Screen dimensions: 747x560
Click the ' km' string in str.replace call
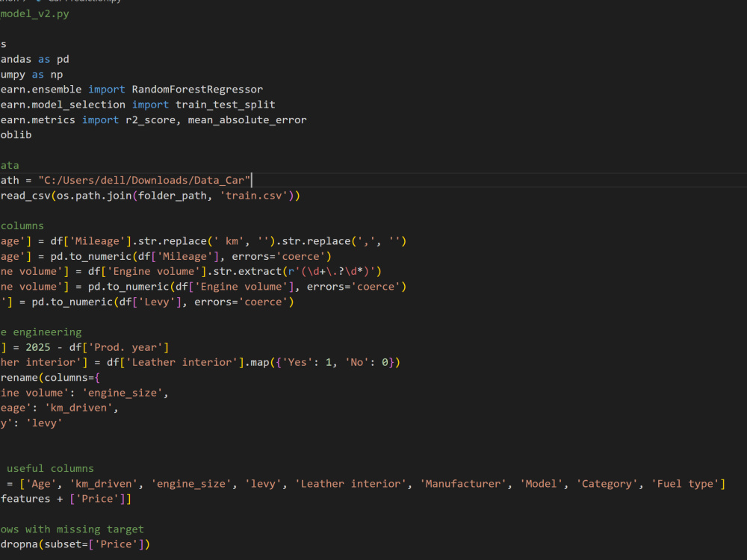point(229,241)
